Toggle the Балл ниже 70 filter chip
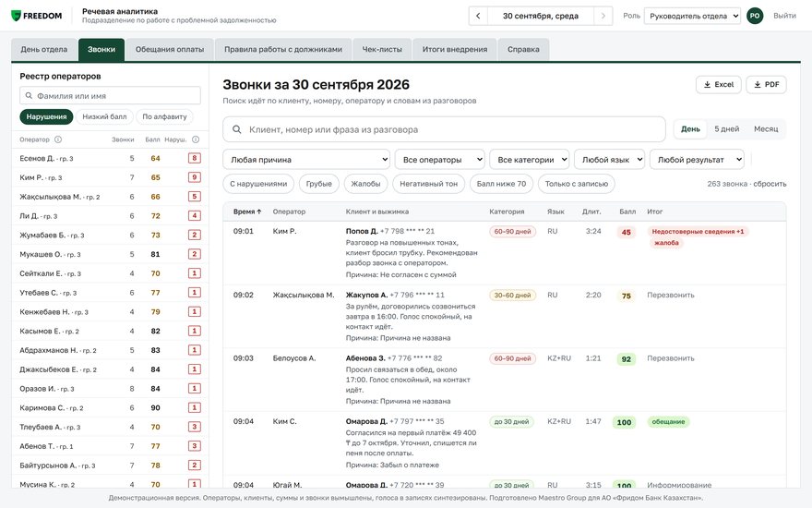 [x=501, y=184]
